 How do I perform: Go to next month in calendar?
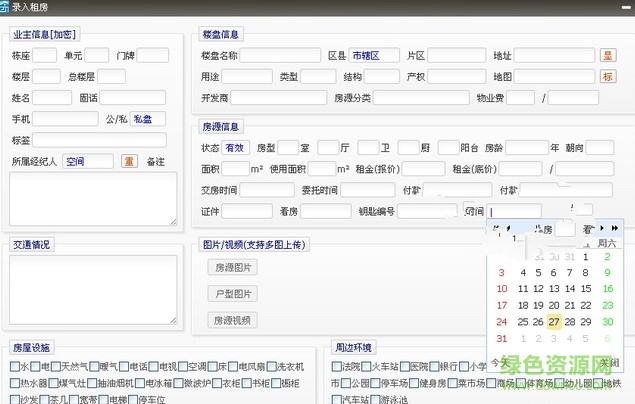point(602,229)
